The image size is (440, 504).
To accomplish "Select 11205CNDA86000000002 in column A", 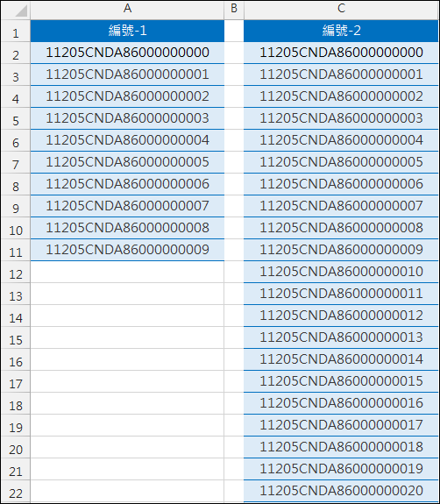I will [x=127, y=96].
